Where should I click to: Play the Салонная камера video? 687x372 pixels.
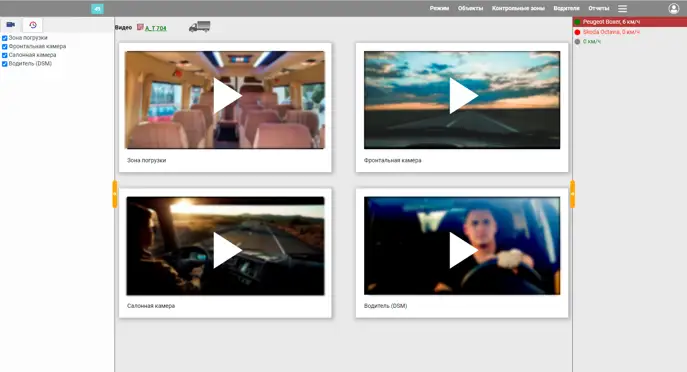227,250
